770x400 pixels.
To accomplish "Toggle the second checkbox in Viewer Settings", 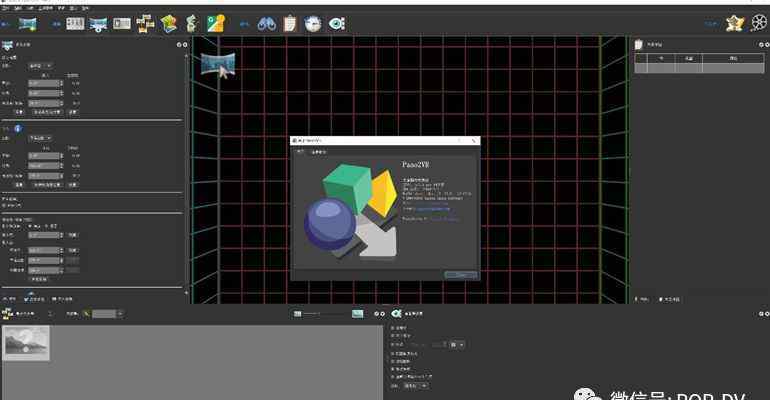I will coord(392,336).
